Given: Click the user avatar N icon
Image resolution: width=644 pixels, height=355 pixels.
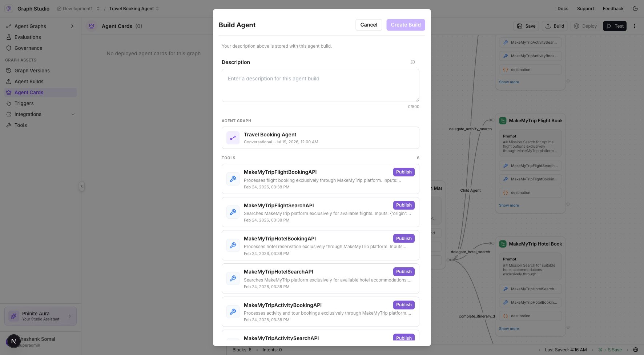Looking at the screenshot, I should point(13,341).
